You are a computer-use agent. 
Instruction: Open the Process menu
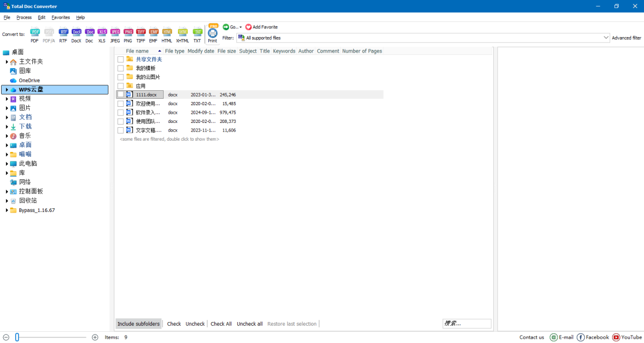24,17
